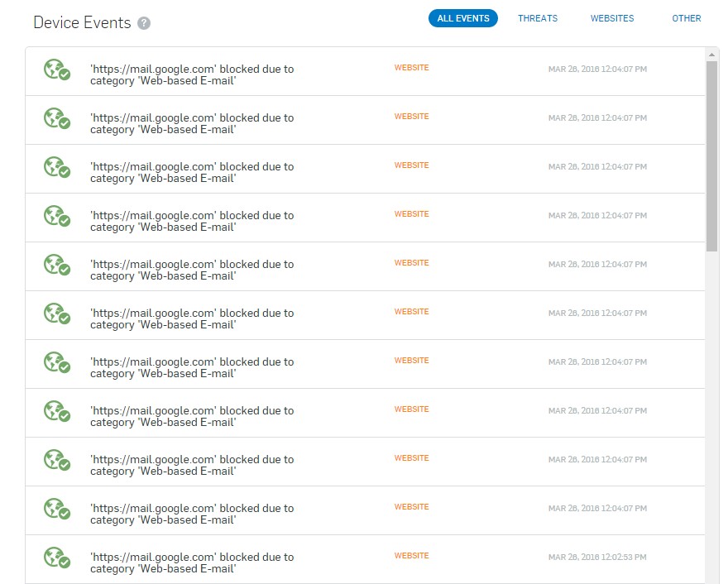Click globe icon of second event row

[x=57, y=118]
